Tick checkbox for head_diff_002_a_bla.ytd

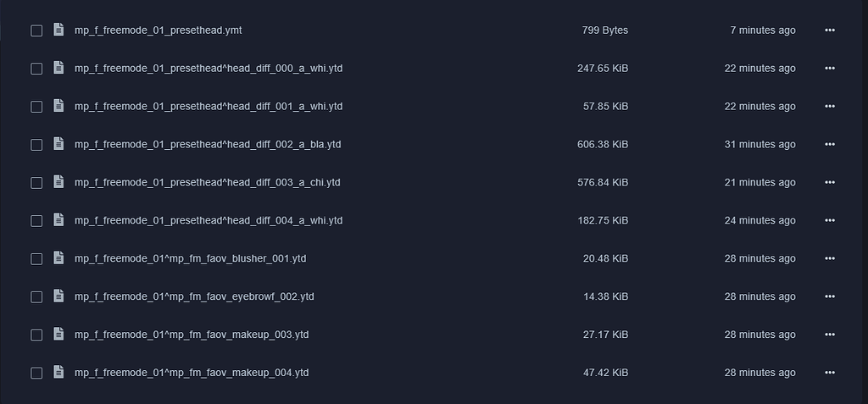[x=36, y=145]
